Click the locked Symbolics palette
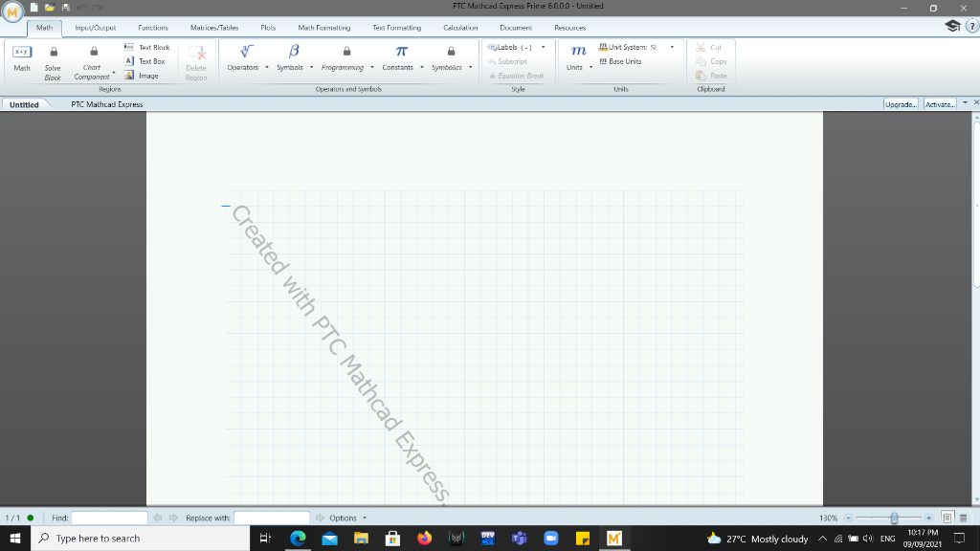Screen dimensions: 980x551 (x=447, y=57)
